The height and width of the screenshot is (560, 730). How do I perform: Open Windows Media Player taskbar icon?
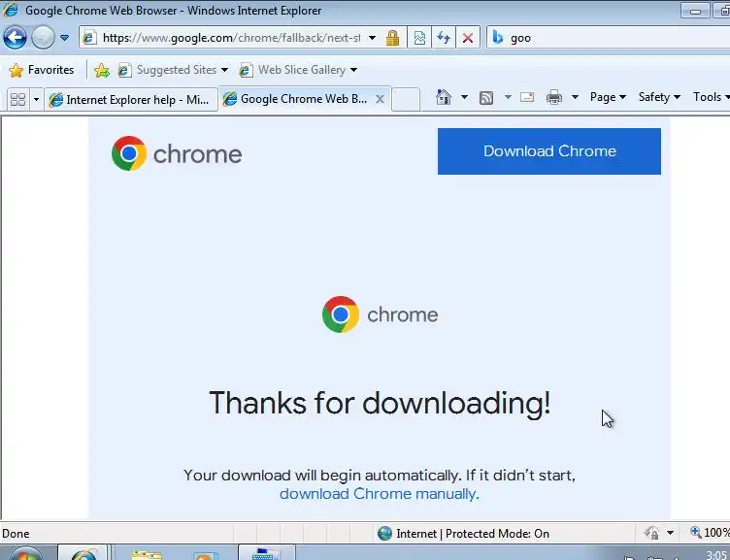pos(206,554)
